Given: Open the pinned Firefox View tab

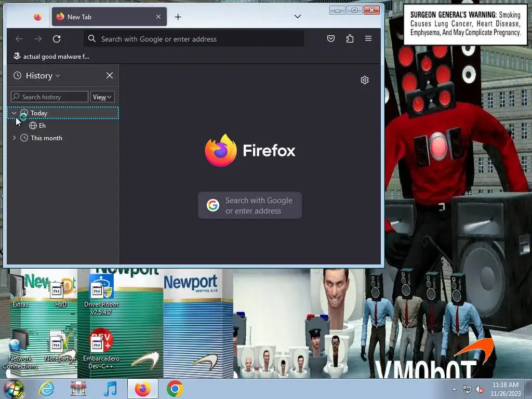Looking at the screenshot, I should pos(37,17).
